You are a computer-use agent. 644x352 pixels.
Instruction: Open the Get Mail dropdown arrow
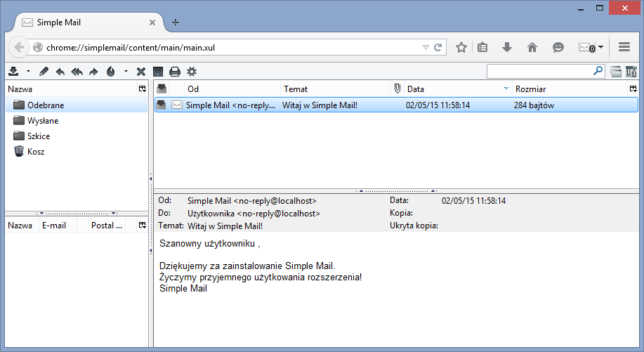pyautogui.click(x=28, y=72)
